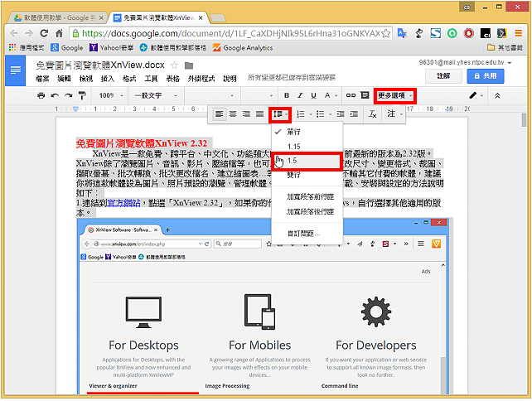Open the Chrome hamburger menu icon
The height and width of the screenshot is (401, 532).
point(518,33)
